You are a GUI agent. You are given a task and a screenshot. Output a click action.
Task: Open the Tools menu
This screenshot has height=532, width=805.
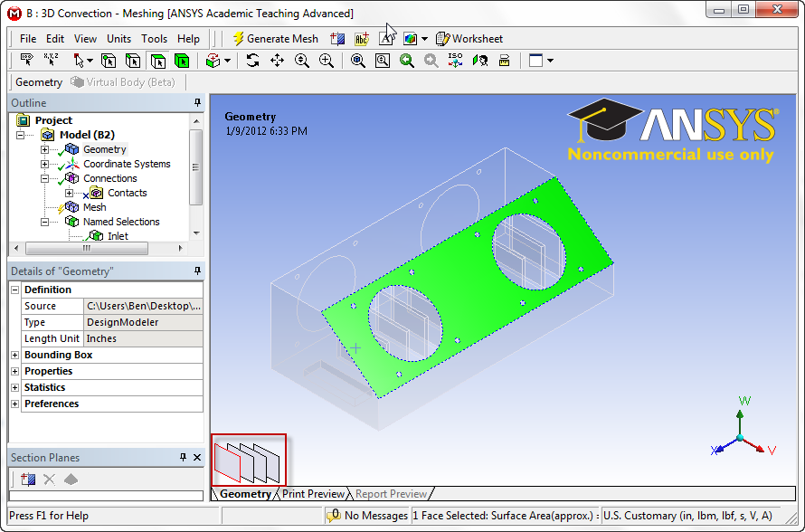coord(154,39)
